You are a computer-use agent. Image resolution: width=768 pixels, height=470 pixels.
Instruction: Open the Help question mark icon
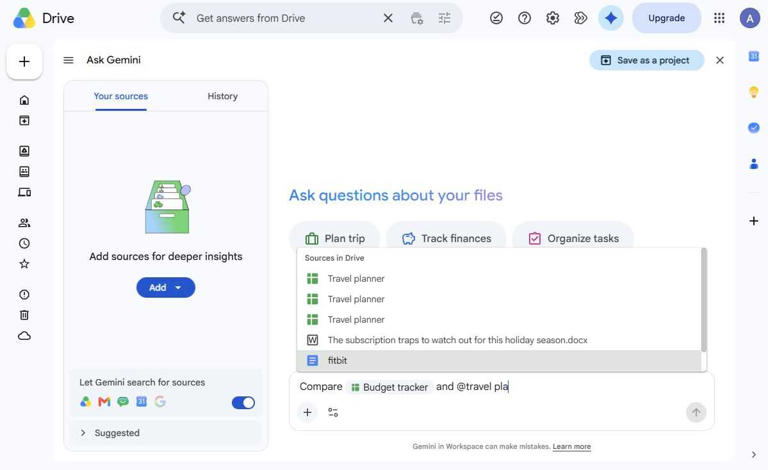point(525,18)
